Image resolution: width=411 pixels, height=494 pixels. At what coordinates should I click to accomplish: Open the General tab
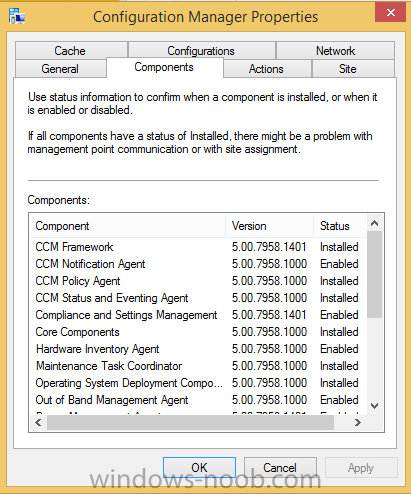pos(60,69)
